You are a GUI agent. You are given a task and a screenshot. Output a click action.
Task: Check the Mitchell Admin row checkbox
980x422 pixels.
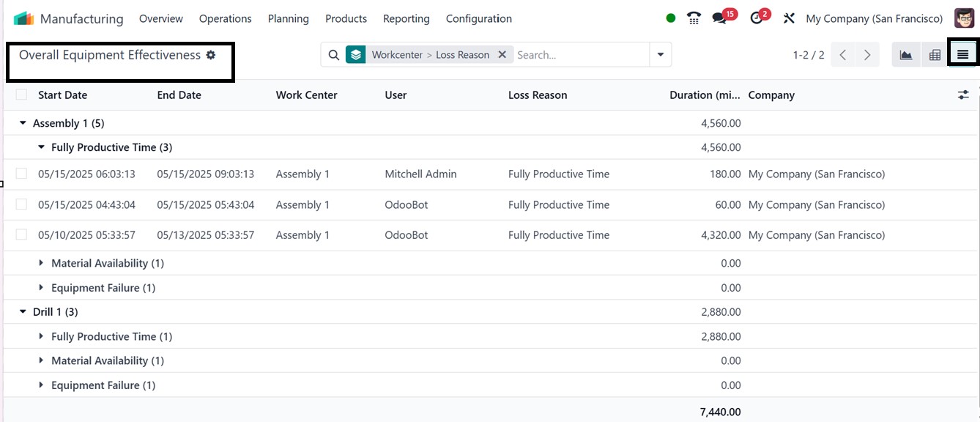tap(21, 174)
